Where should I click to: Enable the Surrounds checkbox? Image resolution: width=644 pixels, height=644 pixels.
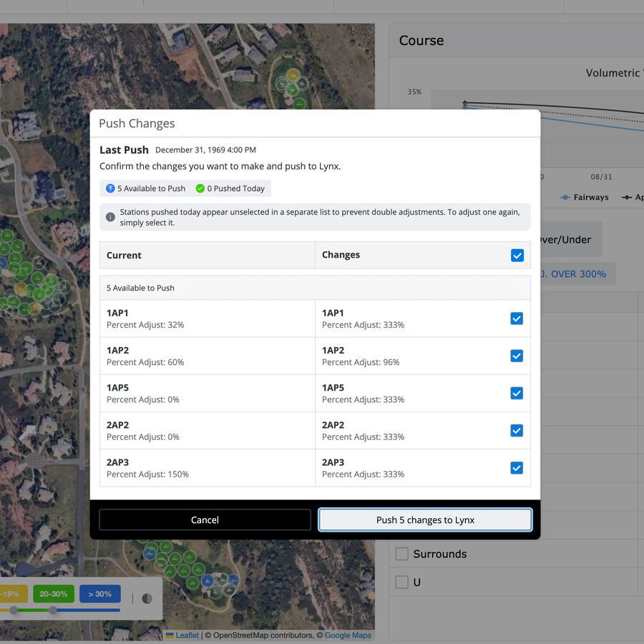tap(401, 553)
